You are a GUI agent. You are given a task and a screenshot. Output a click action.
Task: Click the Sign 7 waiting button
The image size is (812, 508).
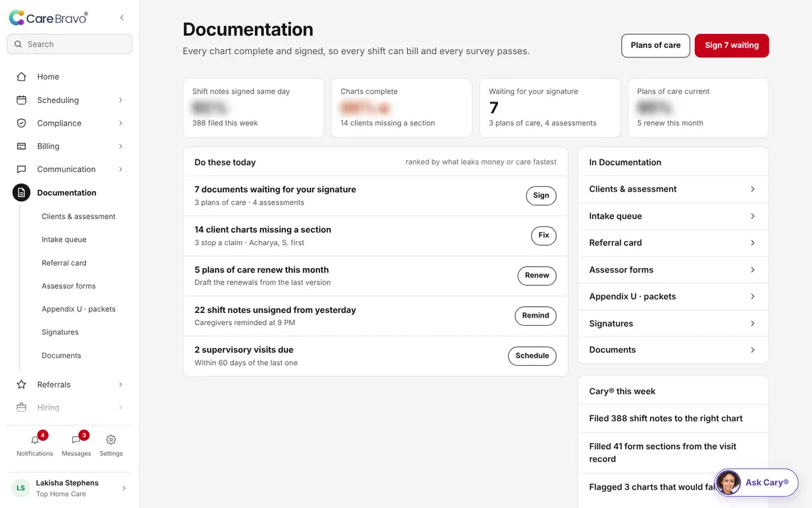(x=731, y=45)
